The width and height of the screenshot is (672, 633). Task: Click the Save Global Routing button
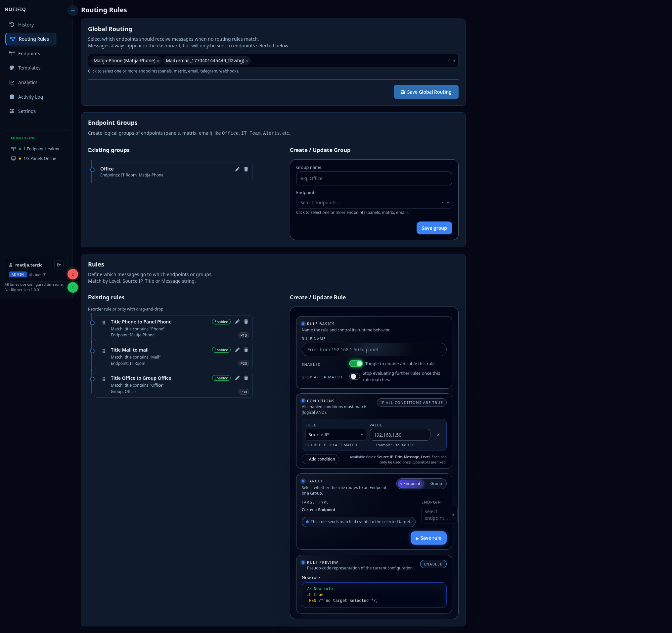click(426, 92)
